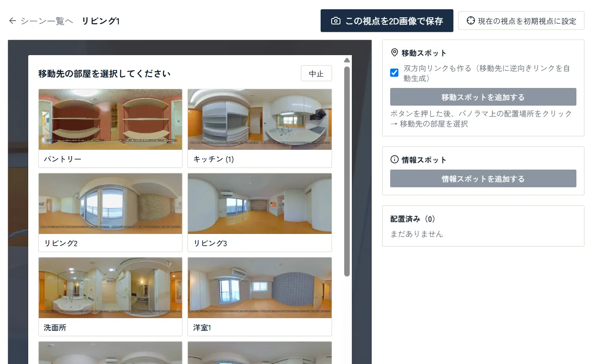Click 情報スポットを追加する button
Screen dimensions: 592x364
point(483,178)
